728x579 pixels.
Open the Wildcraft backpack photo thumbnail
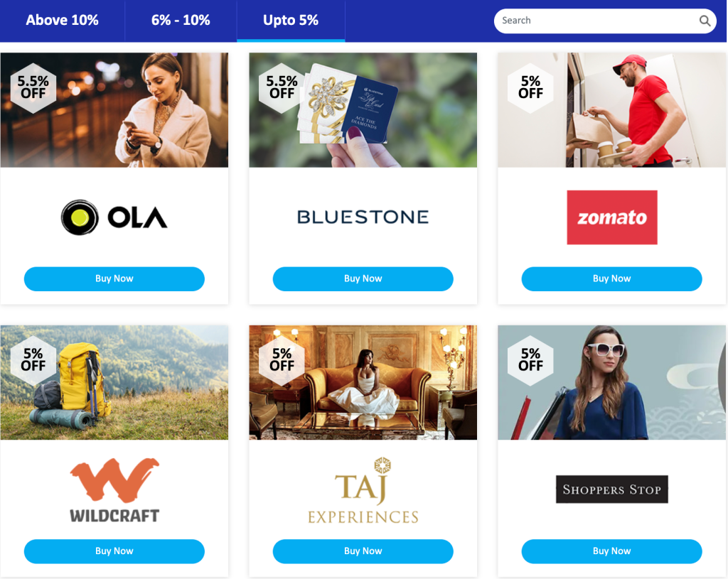point(114,382)
